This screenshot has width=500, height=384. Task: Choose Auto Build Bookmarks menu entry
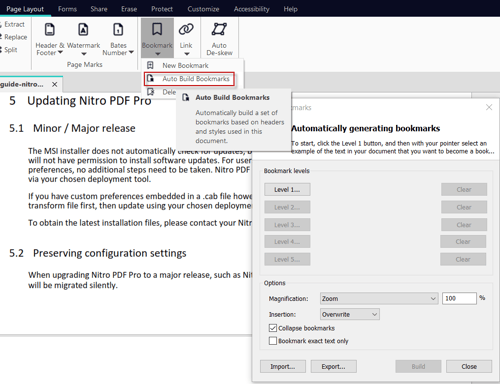[x=189, y=79]
